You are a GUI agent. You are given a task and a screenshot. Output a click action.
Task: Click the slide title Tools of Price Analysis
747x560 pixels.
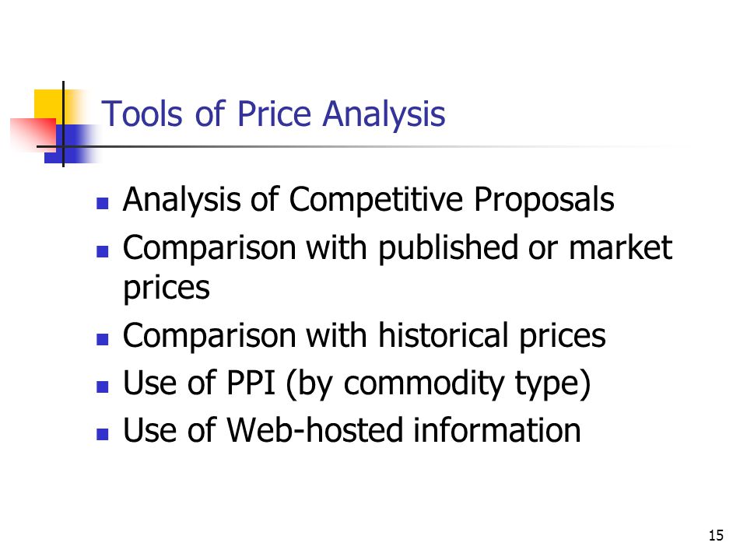tap(273, 114)
